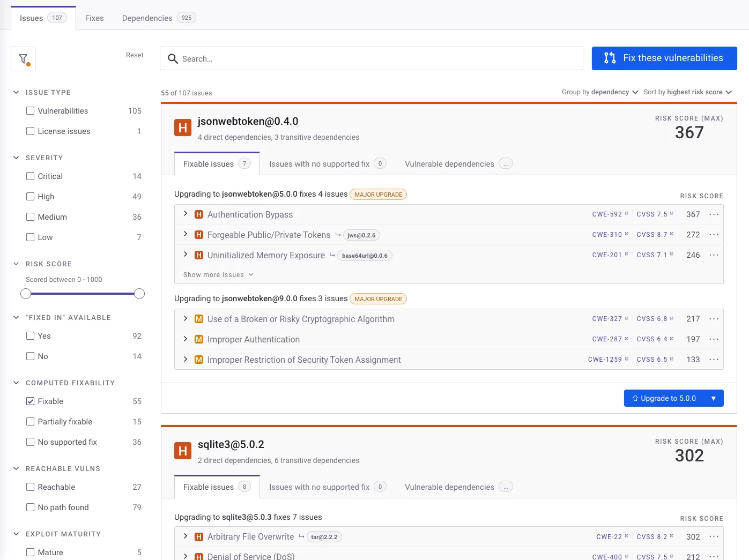Switch to the Dependencies tab
Viewport: 749px width, 560px height.
coord(146,18)
